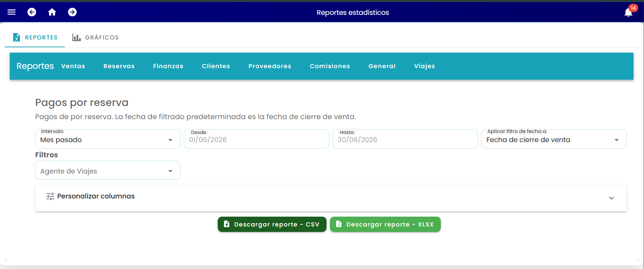
Task: Open the Agente de Viajes filter dropdown
Action: point(108,170)
